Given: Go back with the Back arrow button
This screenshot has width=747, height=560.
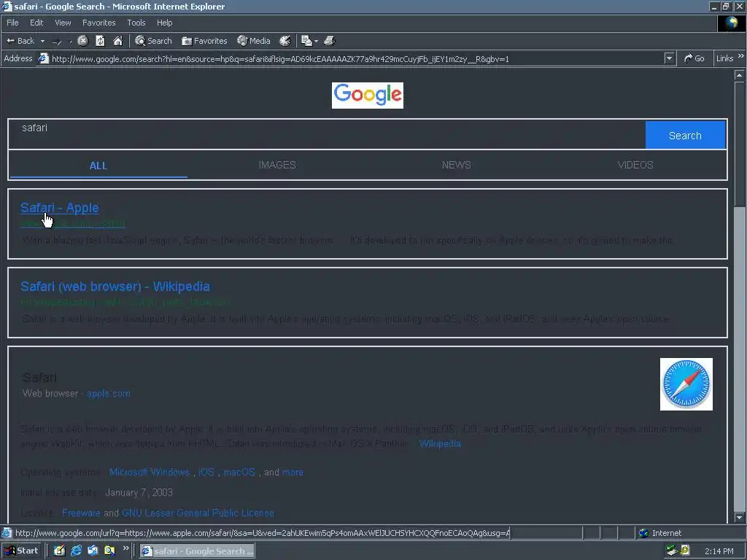Looking at the screenshot, I should pyautogui.click(x=20, y=41).
